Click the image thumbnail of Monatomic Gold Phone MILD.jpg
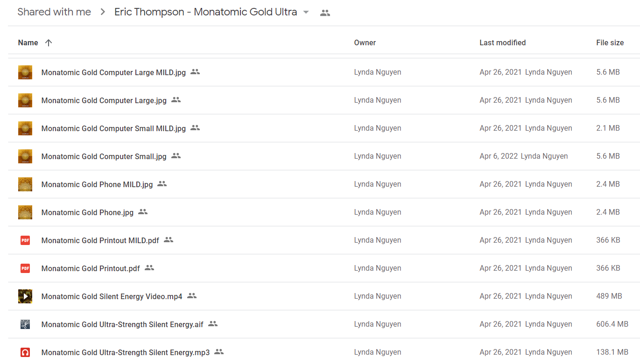The image size is (640, 364). (x=25, y=184)
